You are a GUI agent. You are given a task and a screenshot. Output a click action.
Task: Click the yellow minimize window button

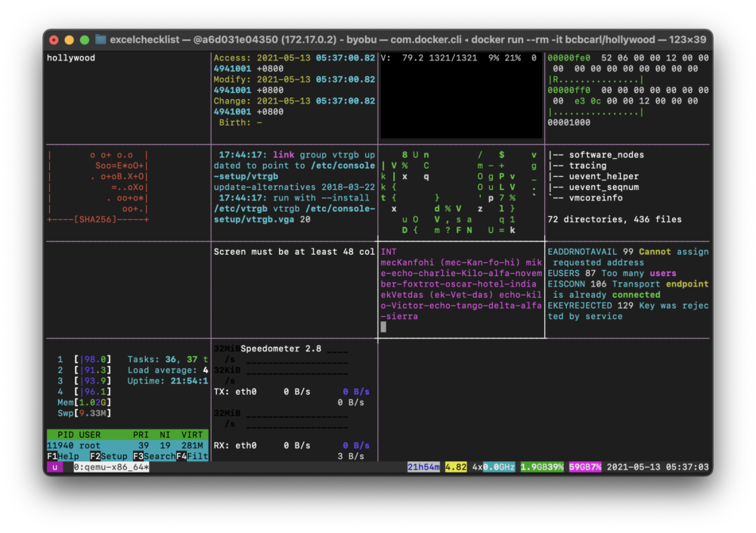pyautogui.click(x=69, y=40)
